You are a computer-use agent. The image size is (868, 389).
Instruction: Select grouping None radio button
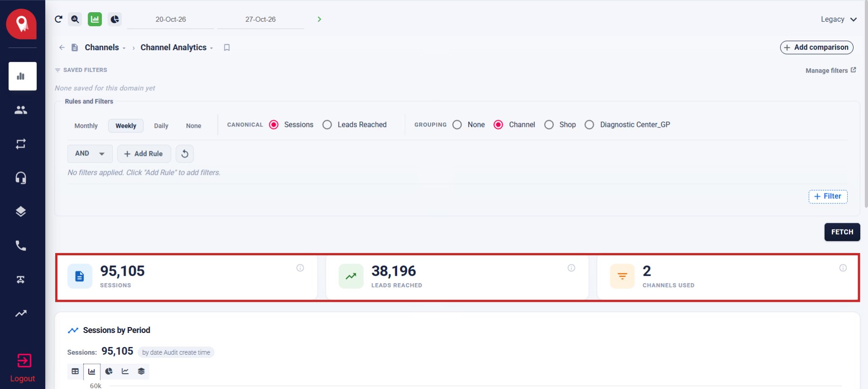pos(457,125)
